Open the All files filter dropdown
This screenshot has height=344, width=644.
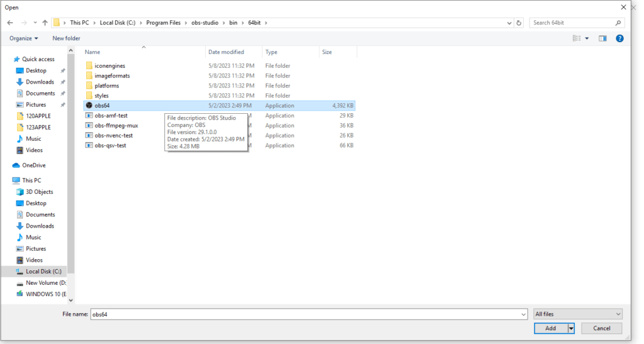pyautogui.click(x=577, y=314)
